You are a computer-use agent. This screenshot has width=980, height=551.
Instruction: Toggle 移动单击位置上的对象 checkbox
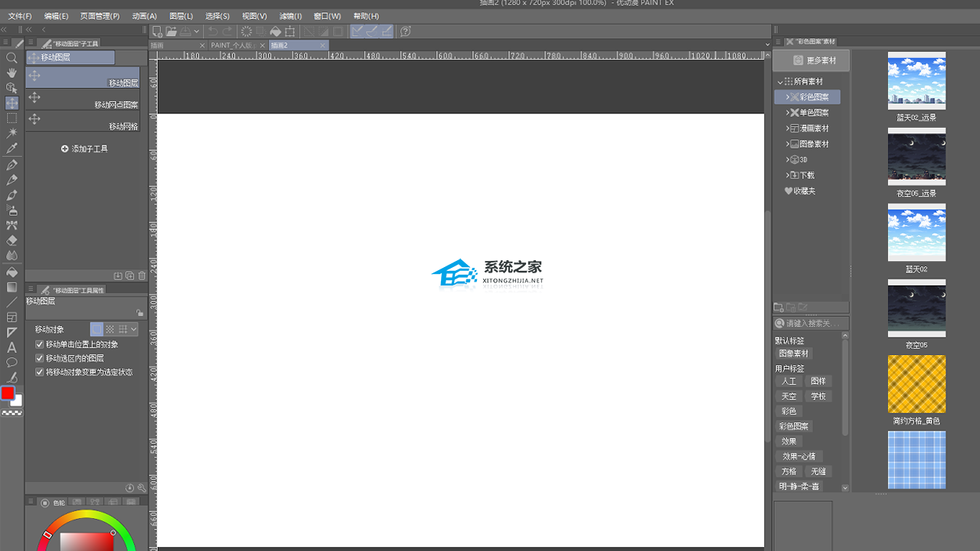pyautogui.click(x=40, y=344)
